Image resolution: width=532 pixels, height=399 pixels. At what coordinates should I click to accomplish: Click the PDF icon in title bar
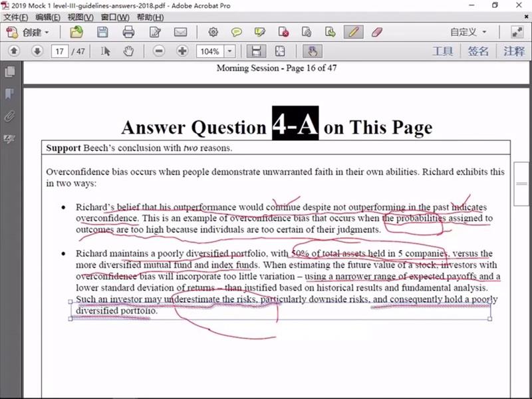click(x=5, y=5)
